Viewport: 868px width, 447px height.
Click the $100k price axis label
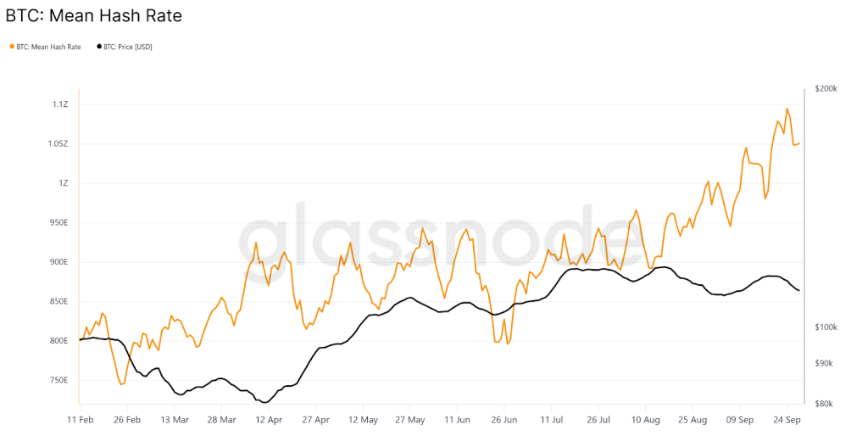826,327
